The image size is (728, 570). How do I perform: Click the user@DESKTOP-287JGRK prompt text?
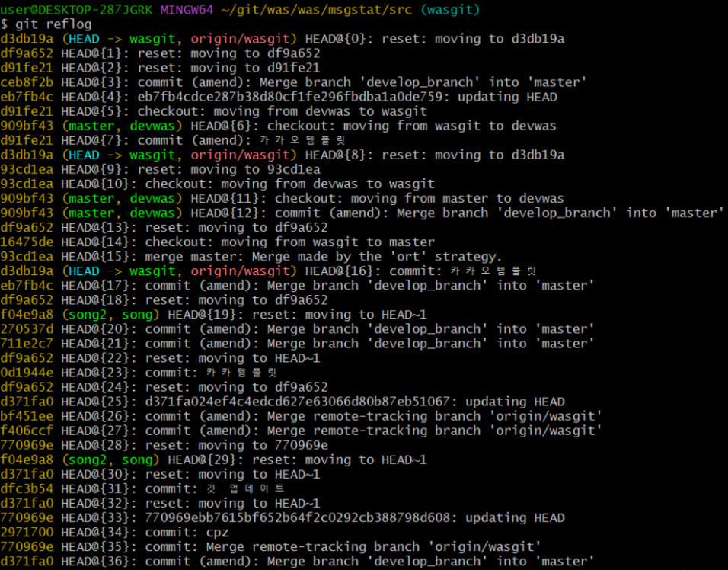(77, 9)
